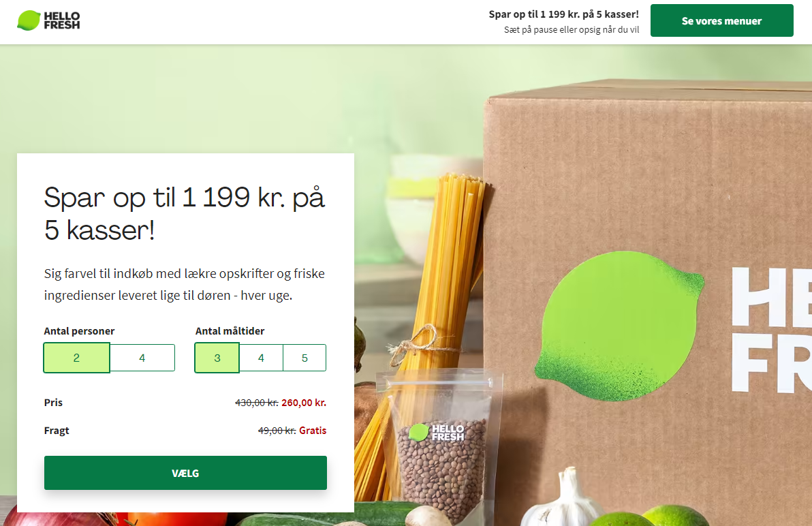This screenshot has height=526, width=812.
Task: Click the HelloFresh logo on the lentil pouch
Action: (436, 432)
